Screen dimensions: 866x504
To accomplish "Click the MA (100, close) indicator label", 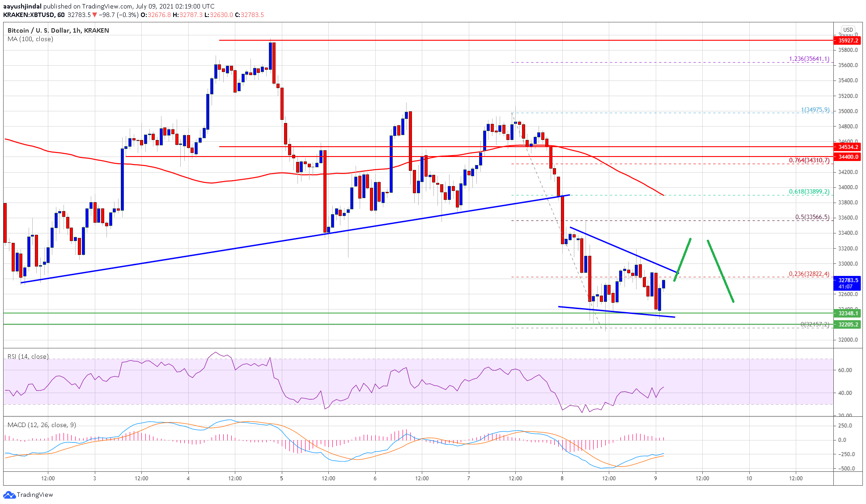I will click(30, 39).
